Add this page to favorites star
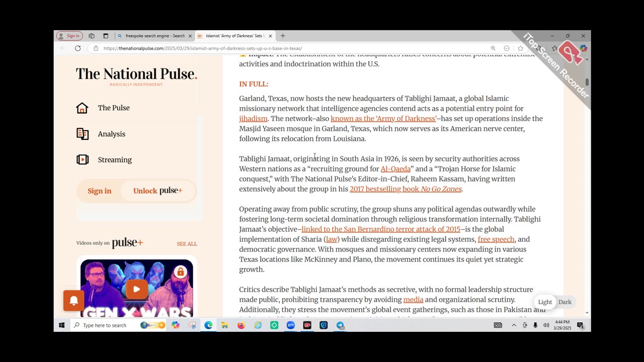 tap(520, 48)
